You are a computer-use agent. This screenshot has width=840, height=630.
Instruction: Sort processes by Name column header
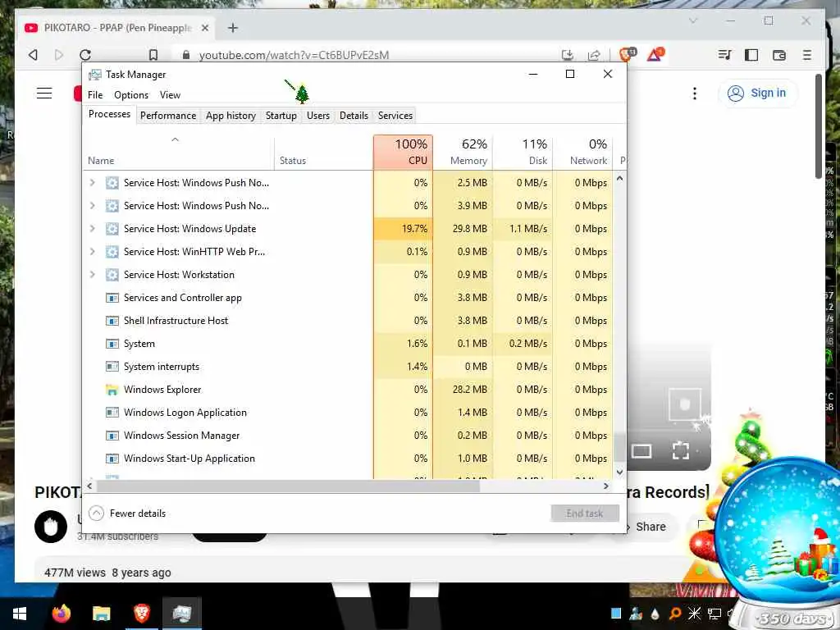(x=179, y=153)
